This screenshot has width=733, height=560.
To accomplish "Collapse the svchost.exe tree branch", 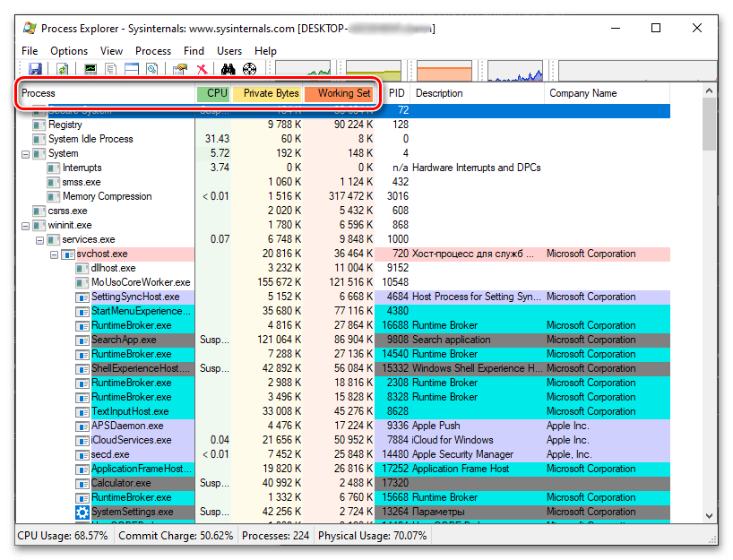I will 55,254.
